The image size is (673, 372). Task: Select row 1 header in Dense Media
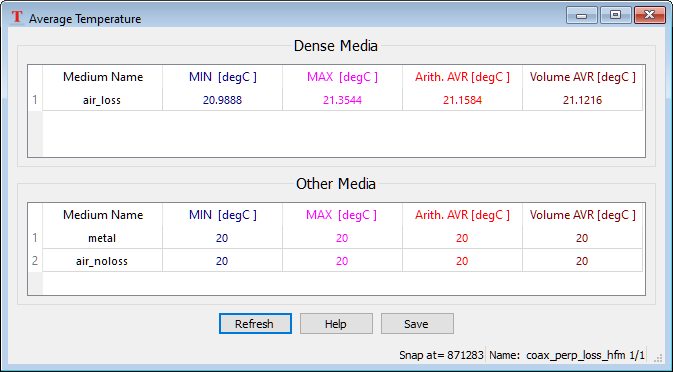tap(35, 100)
